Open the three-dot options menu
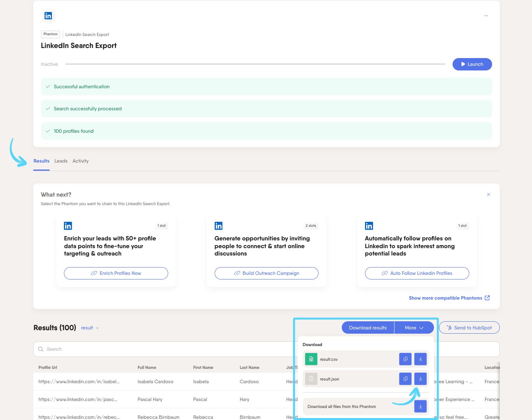Screen dimensions: 532x420 (x=486, y=16)
